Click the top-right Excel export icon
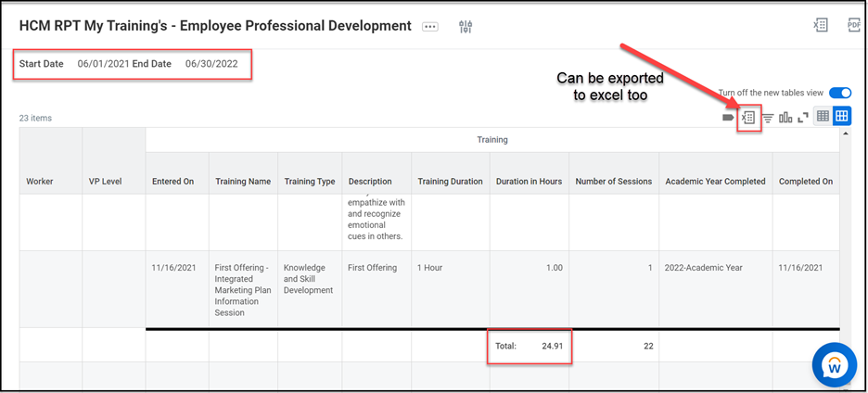The image size is (868, 393). click(x=821, y=26)
